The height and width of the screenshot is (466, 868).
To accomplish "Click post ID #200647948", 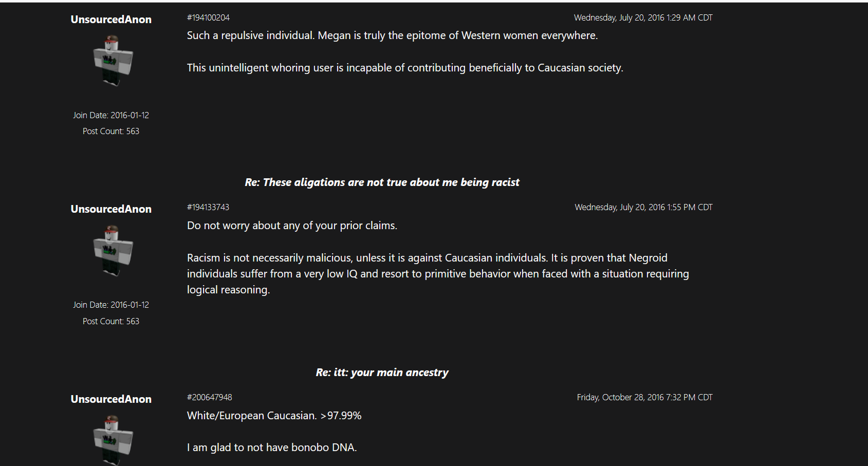I will pos(209,397).
